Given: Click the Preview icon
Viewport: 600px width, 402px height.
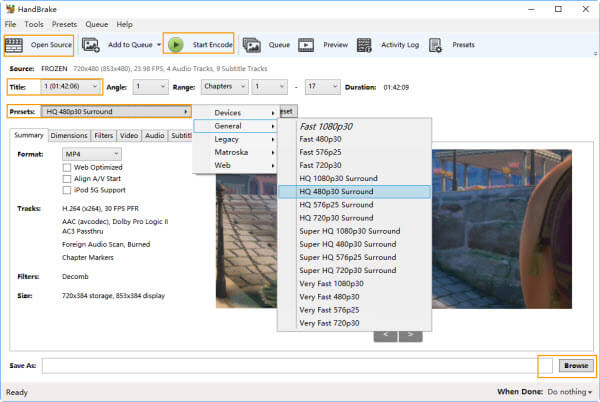Looking at the screenshot, I should (x=306, y=45).
